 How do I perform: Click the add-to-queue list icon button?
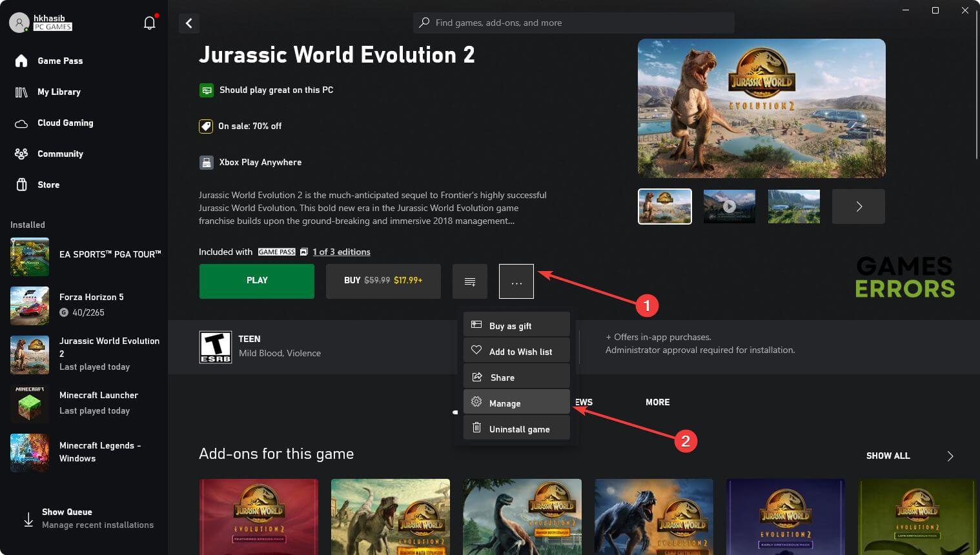469,281
